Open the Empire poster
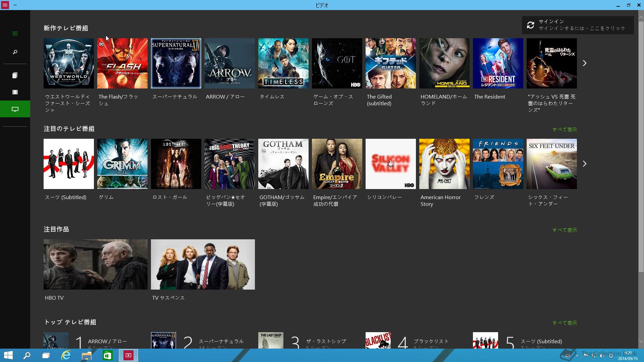This screenshot has height=362, width=644. pyautogui.click(x=337, y=164)
